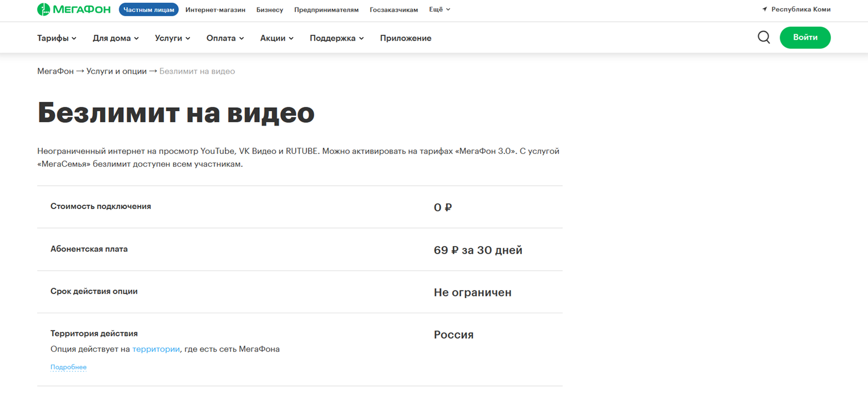Click the Приложение menu item
The width and height of the screenshot is (868, 400).
point(406,38)
